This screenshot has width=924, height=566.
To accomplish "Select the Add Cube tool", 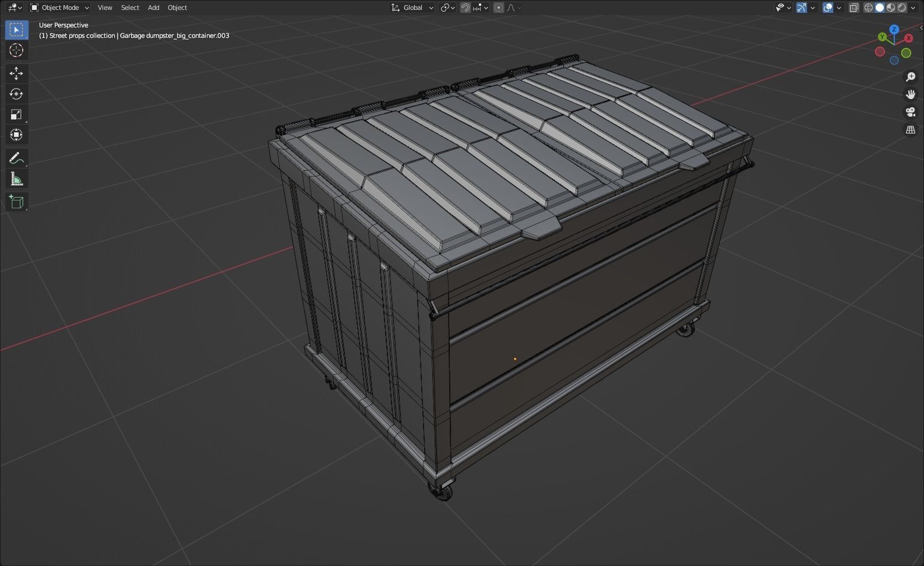I will point(16,202).
